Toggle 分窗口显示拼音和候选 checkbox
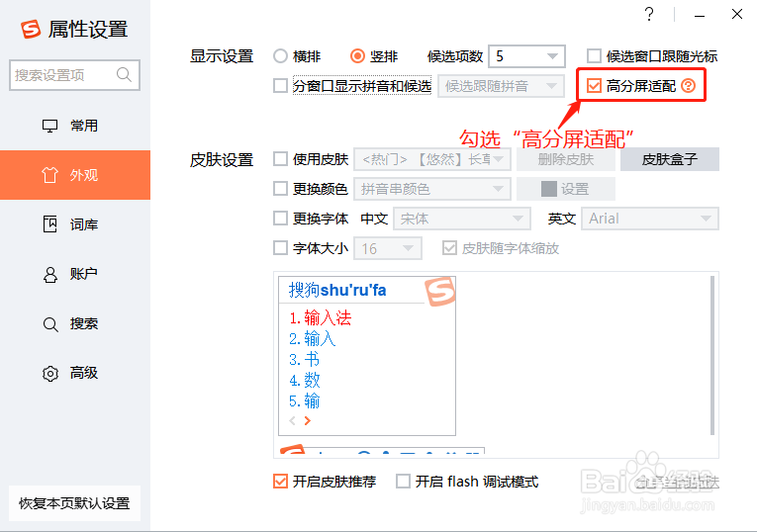The width and height of the screenshot is (757, 532). tap(280, 86)
